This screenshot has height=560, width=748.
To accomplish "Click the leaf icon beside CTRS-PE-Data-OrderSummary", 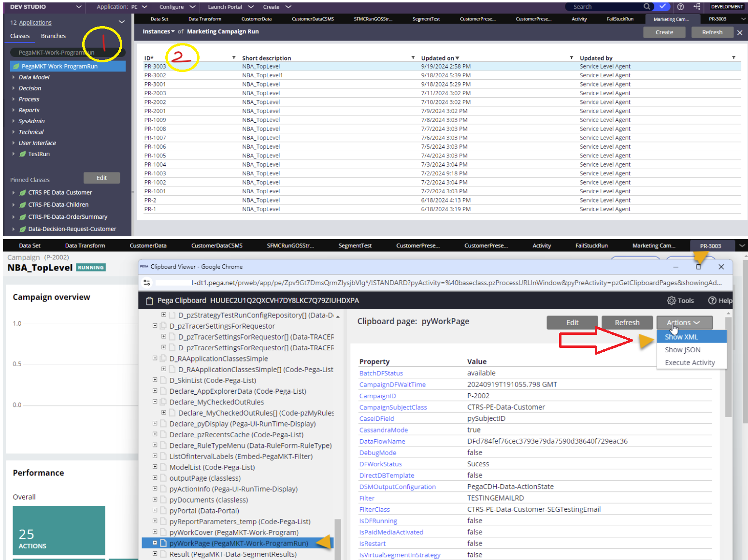I will coord(23,217).
